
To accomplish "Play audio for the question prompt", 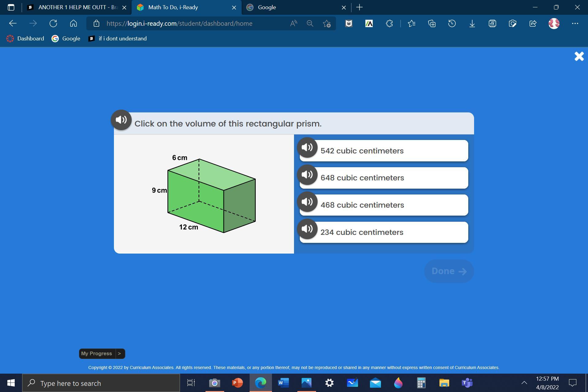I will [x=121, y=120].
